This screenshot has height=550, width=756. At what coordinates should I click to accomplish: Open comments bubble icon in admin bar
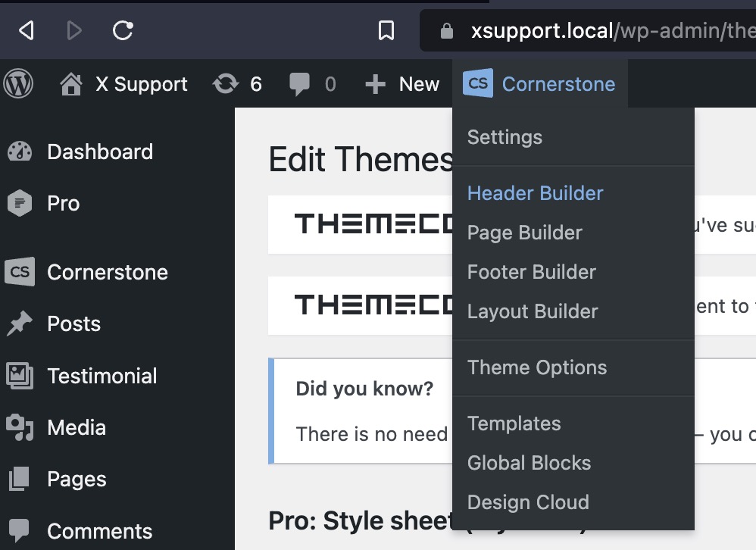click(300, 84)
